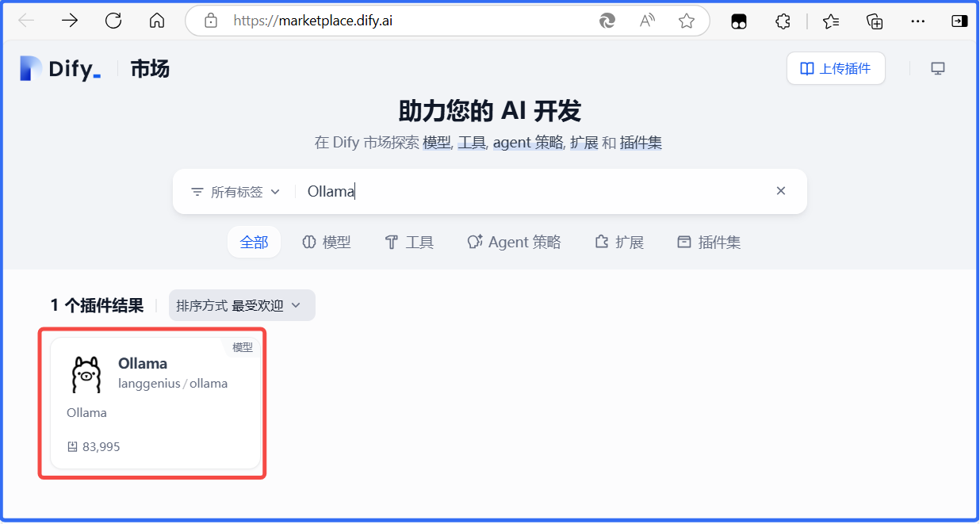Click the 83,995 download count
The image size is (980, 524).
coord(101,447)
